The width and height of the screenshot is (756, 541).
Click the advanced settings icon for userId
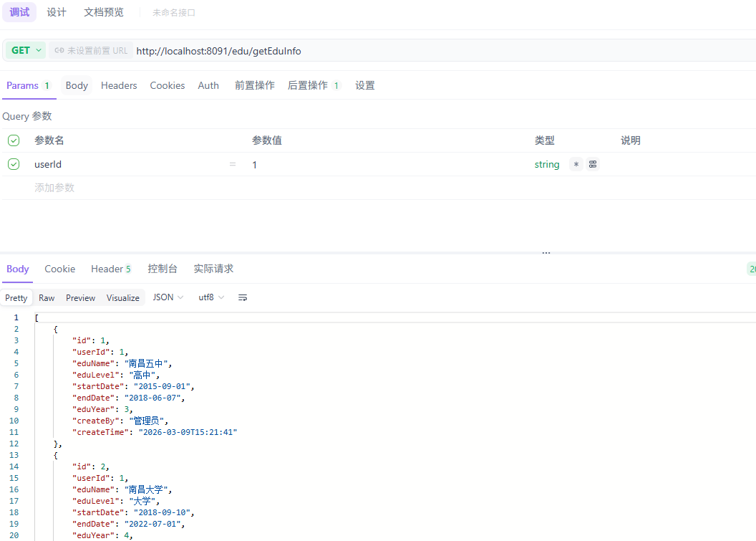(593, 164)
